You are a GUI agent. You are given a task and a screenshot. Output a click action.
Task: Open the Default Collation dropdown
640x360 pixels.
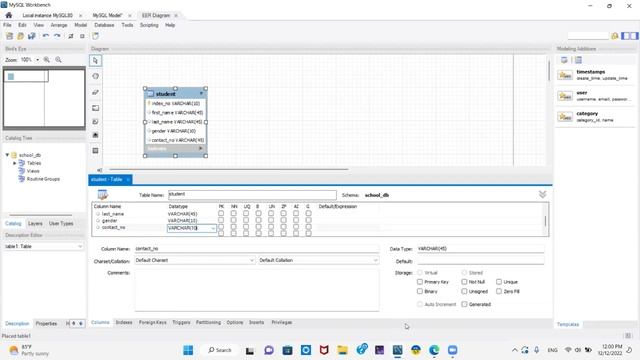(x=375, y=260)
